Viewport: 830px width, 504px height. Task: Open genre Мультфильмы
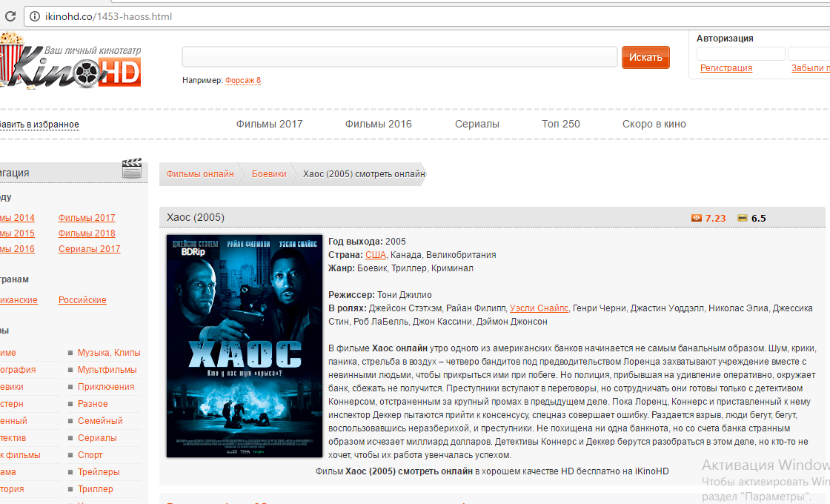[x=107, y=370]
